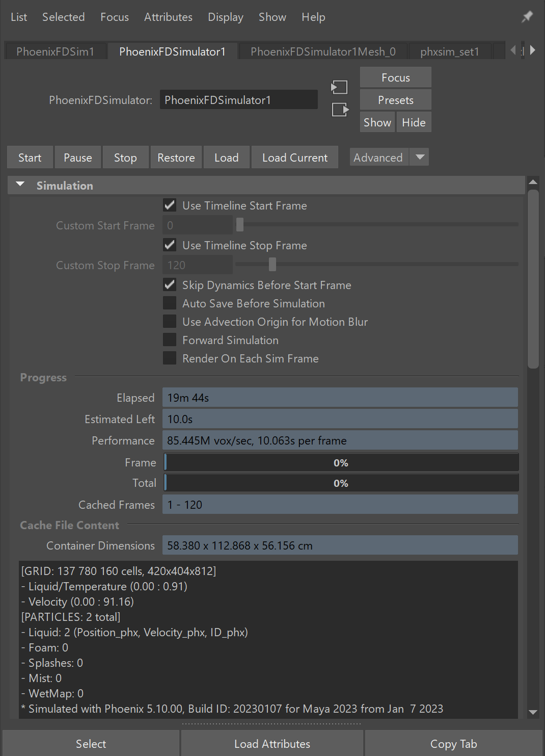Enable Forward Simulation checkbox
Viewport: 545px width, 756px height.
[170, 340]
